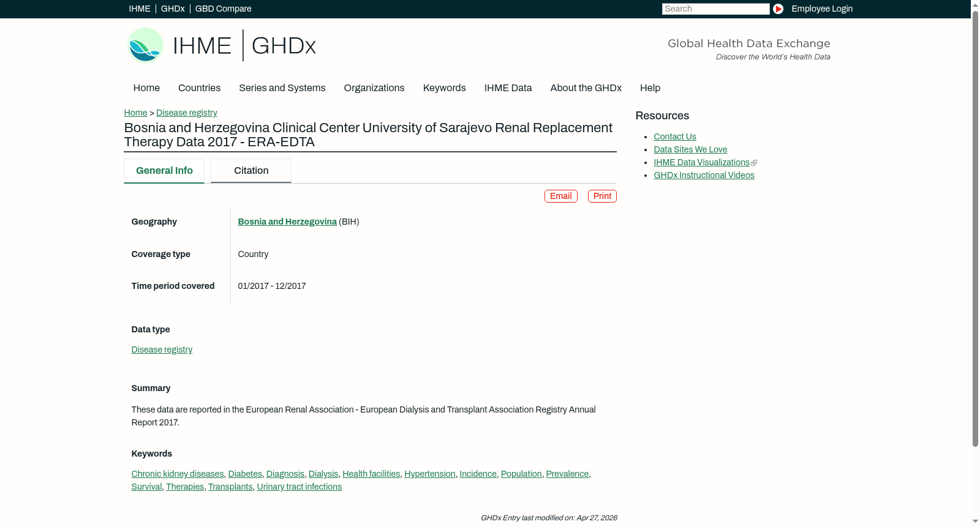
Task: Open the Health facilities keyword
Action: 371,474
